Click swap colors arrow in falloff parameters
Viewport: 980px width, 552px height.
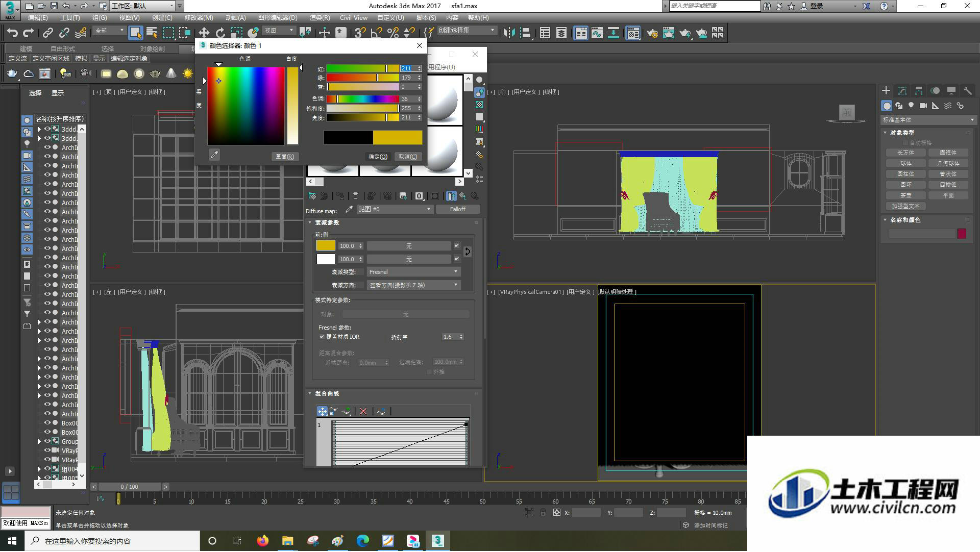467,252
